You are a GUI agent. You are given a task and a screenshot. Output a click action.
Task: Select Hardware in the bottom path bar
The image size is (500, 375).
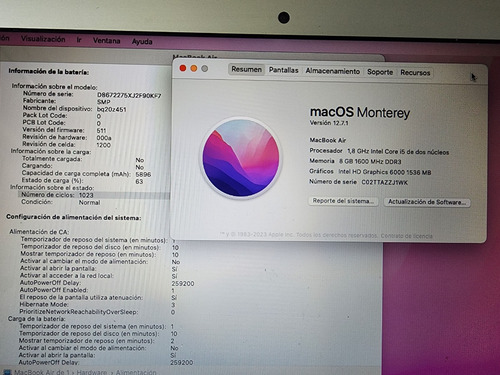point(92,372)
